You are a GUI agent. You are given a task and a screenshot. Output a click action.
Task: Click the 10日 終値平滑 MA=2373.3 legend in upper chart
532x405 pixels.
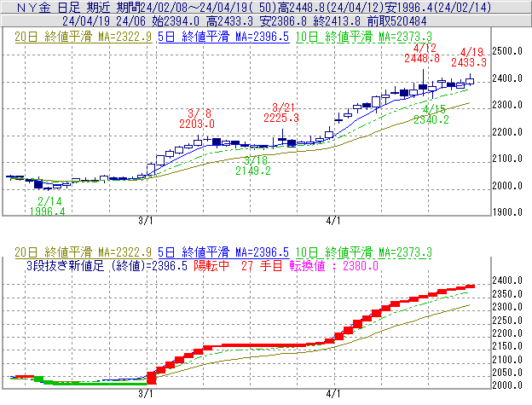tap(364, 37)
